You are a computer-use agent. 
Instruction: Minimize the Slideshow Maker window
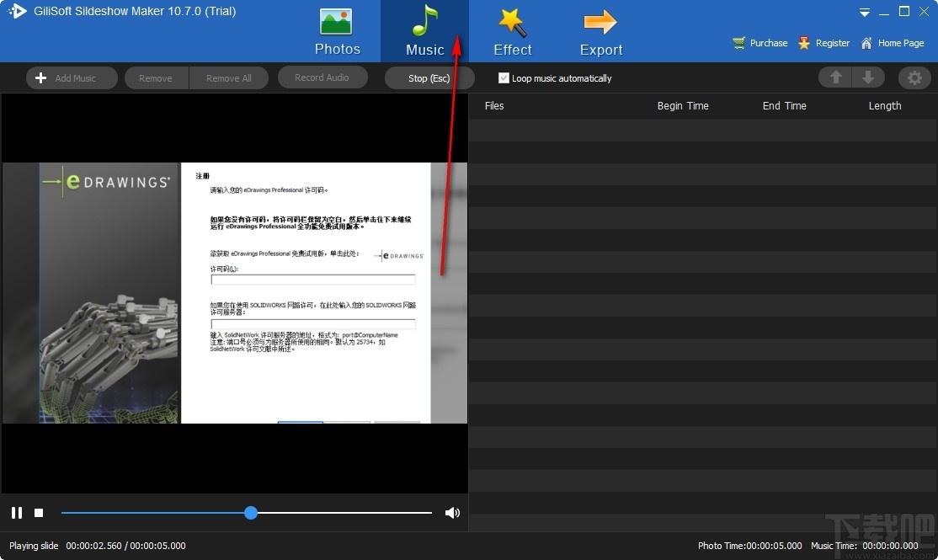click(x=884, y=12)
